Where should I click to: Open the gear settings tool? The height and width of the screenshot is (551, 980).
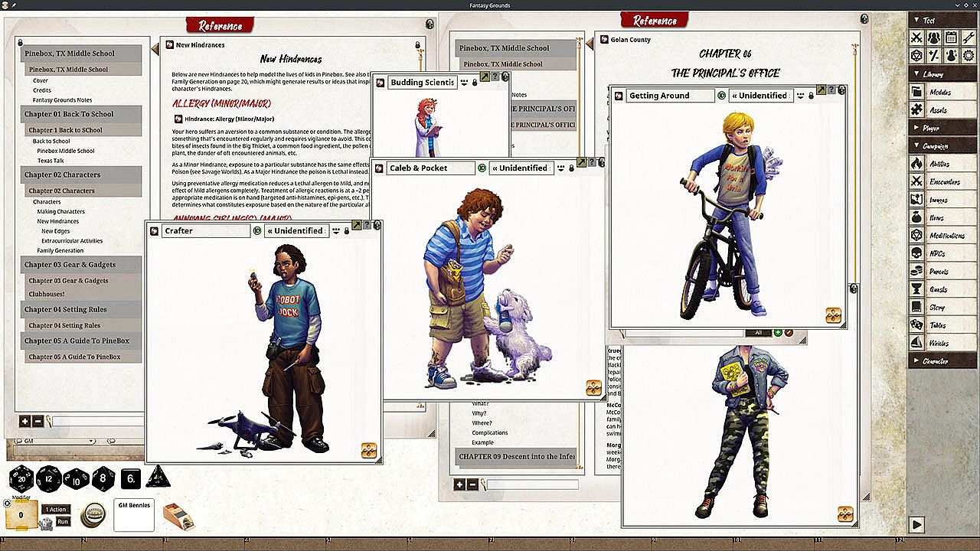(x=968, y=55)
